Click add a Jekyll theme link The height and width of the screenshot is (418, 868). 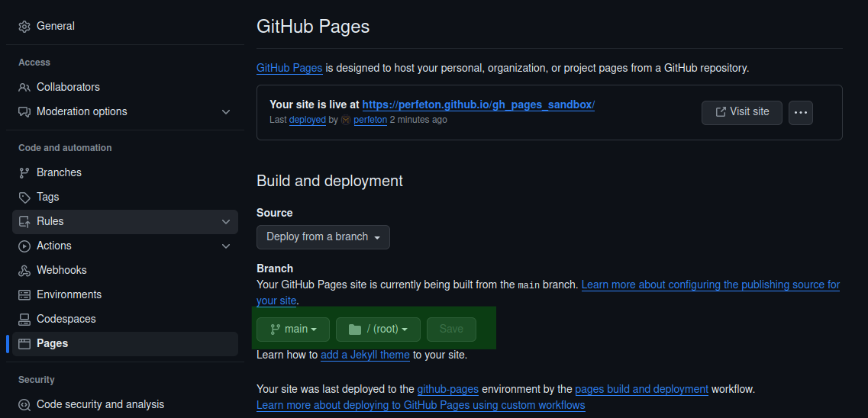tap(366, 355)
